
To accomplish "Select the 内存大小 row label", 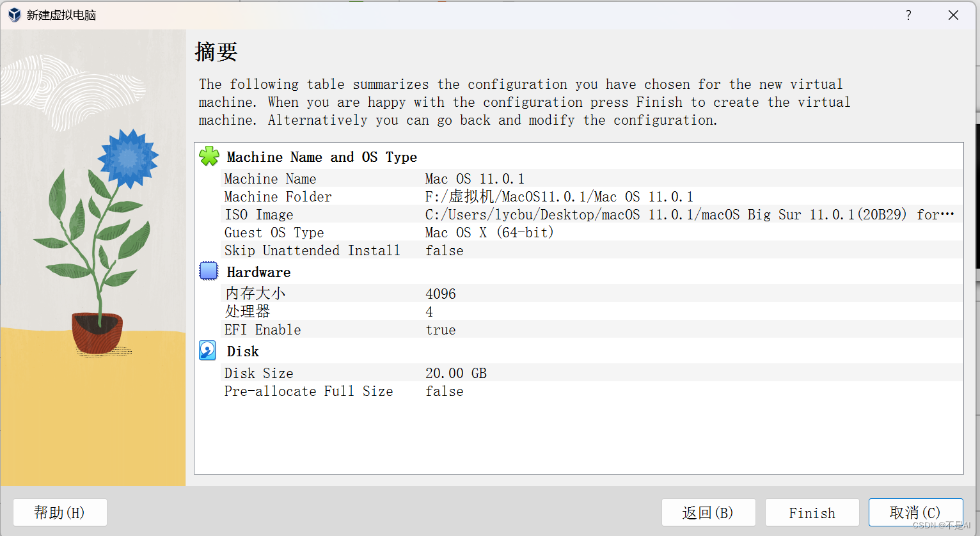I will (255, 294).
